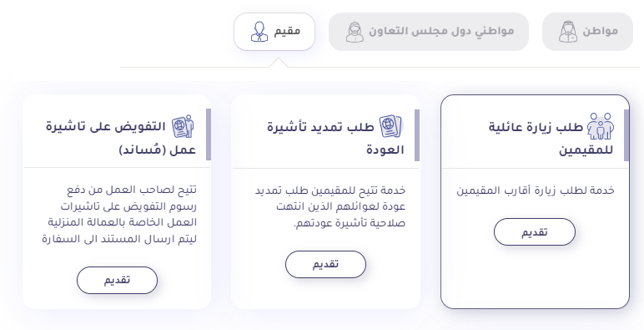Click the family visit people icon
Image resolution: width=644 pixels, height=330 pixels.
pyautogui.click(x=601, y=126)
